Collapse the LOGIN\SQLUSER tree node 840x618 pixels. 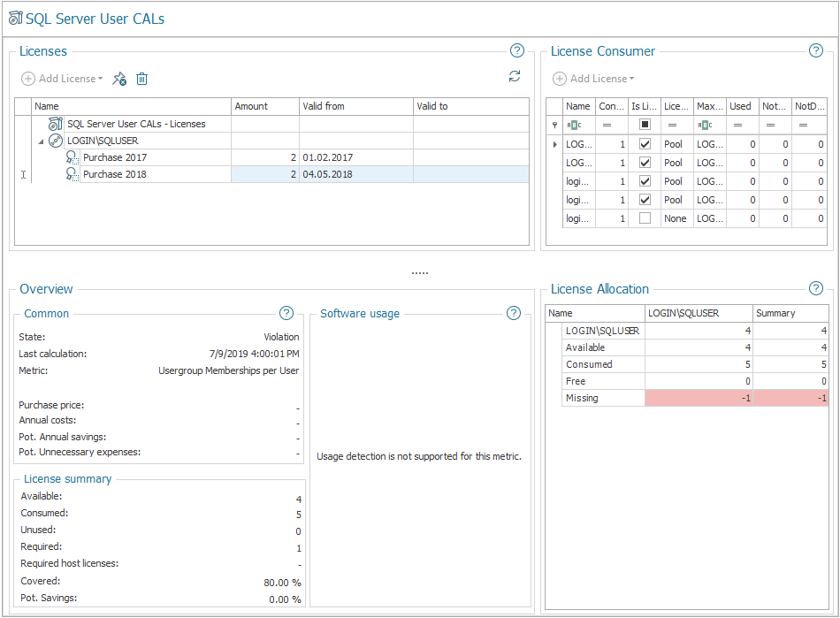[41, 141]
